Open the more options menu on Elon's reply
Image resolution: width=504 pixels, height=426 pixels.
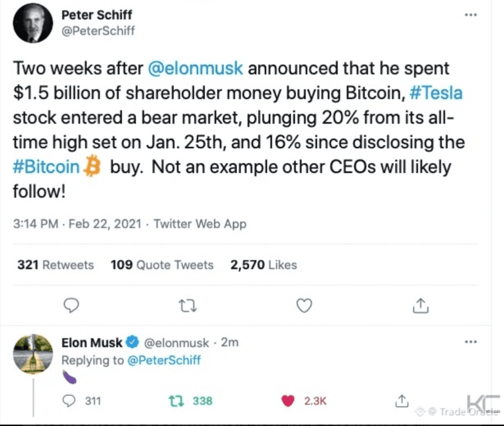471,342
